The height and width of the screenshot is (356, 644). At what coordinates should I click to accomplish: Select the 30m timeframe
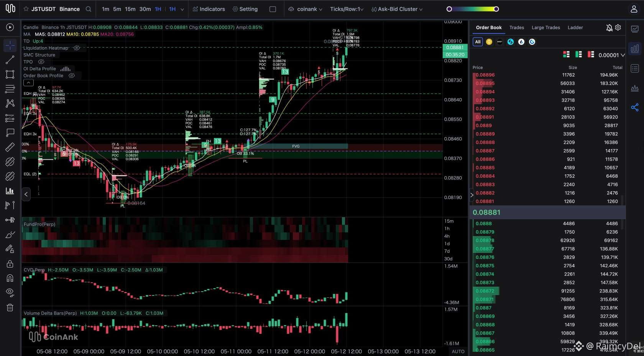145,9
